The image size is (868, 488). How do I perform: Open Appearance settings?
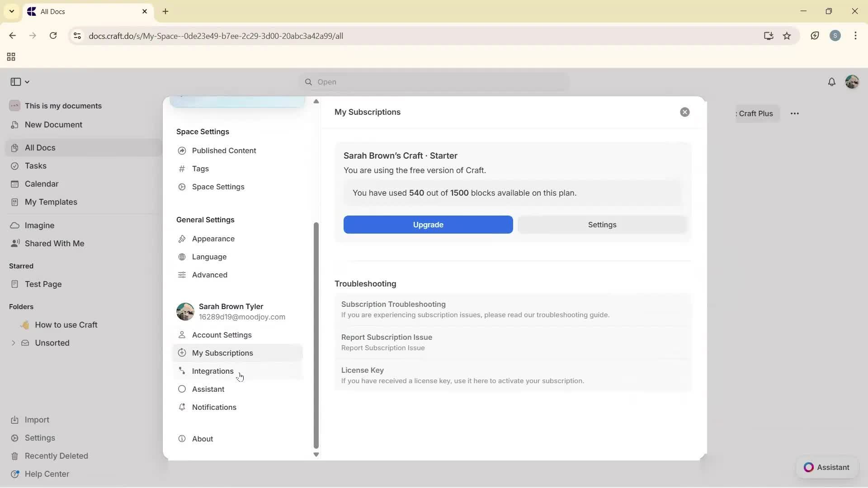(212, 239)
